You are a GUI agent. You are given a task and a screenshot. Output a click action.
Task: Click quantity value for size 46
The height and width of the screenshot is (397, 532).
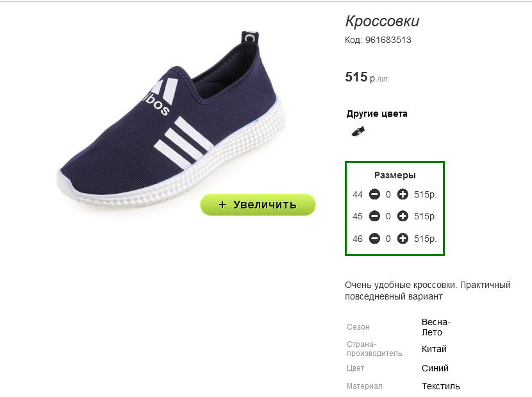pos(388,239)
